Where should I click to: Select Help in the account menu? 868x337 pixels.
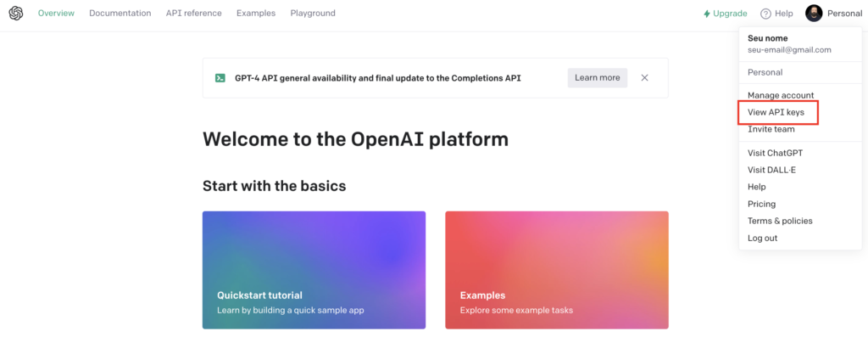pos(757,187)
